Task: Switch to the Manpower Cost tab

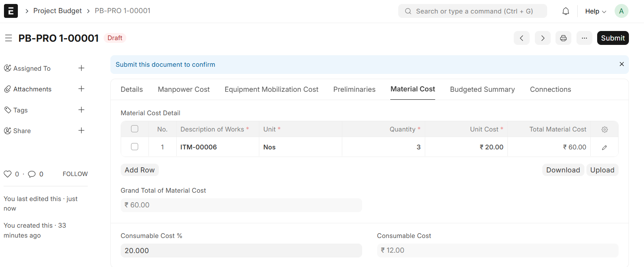Action: [183, 89]
